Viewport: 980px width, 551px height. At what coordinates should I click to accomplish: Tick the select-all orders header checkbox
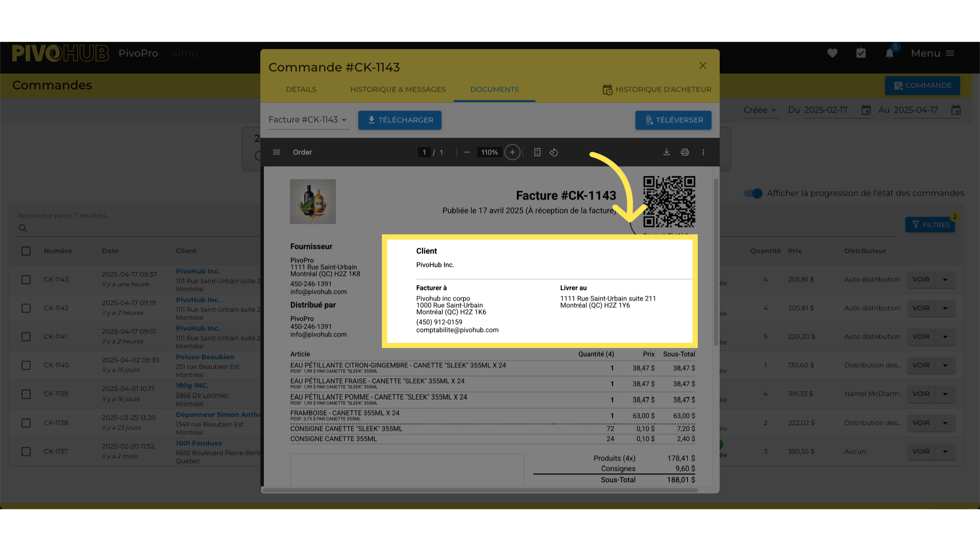(x=26, y=251)
